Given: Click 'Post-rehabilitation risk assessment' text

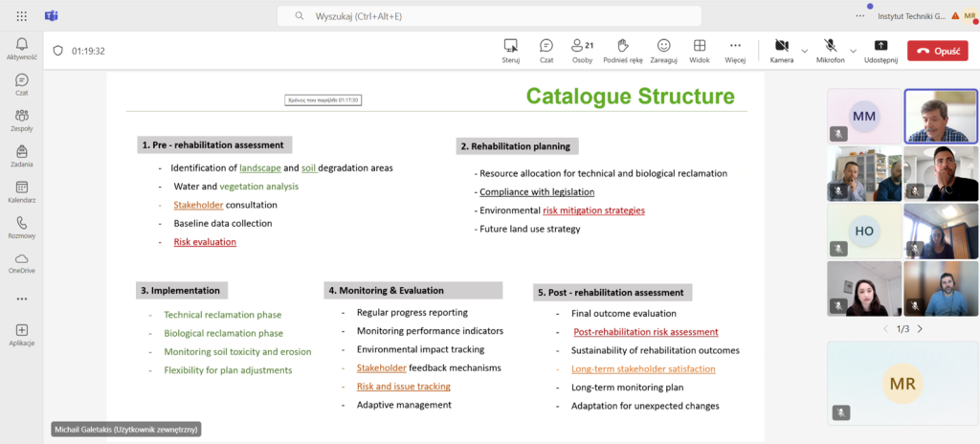Looking at the screenshot, I should (646, 332).
